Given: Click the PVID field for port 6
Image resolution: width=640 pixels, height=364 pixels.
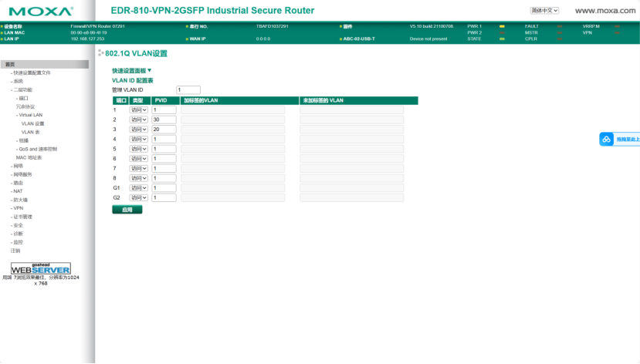Looking at the screenshot, I should (x=164, y=159).
